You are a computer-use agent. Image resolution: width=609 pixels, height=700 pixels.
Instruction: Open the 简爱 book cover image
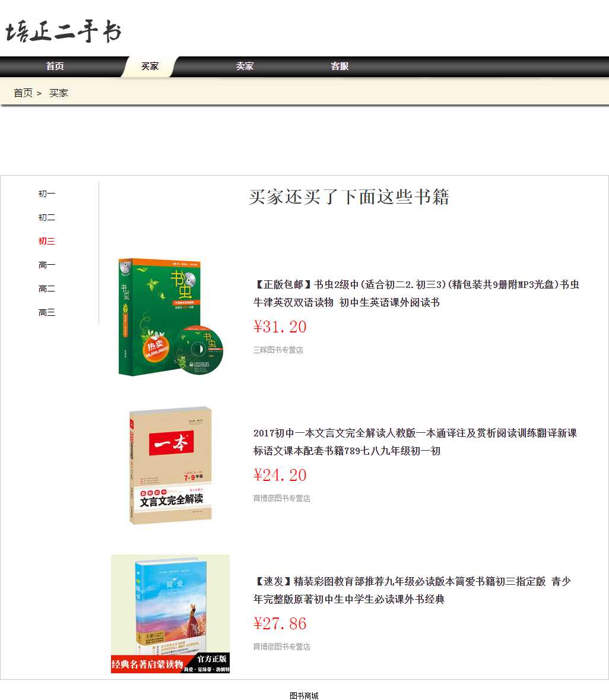pyautogui.click(x=170, y=614)
